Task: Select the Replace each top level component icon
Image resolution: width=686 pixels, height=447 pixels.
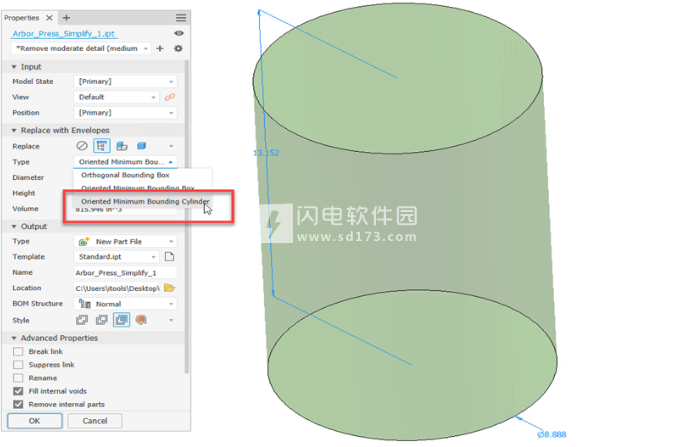Action: (122, 146)
